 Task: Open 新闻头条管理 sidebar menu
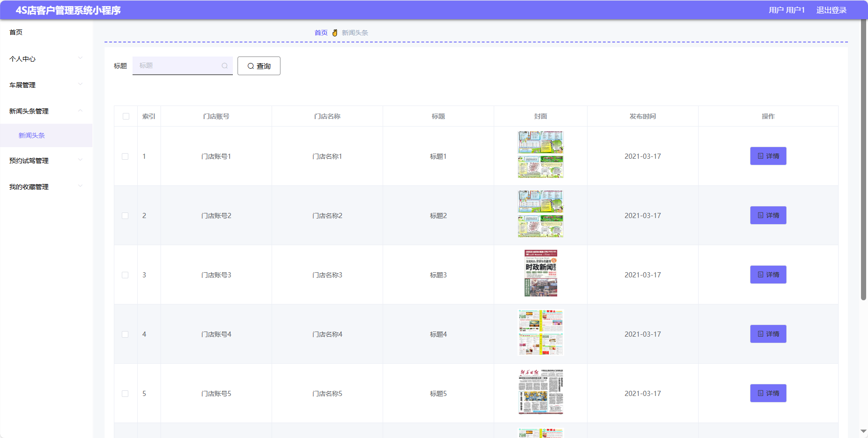coord(46,111)
